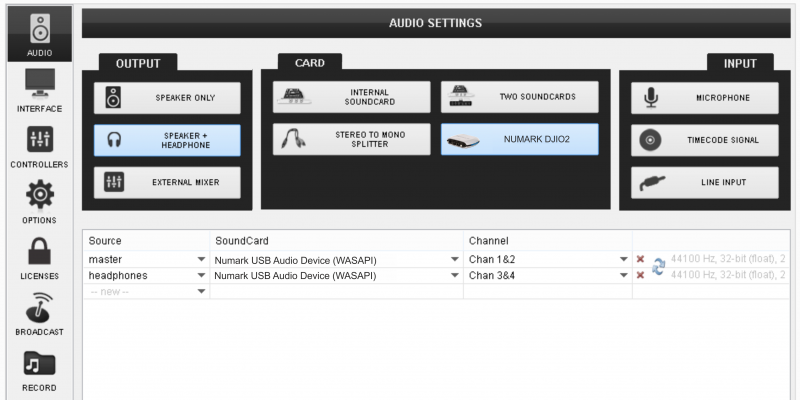This screenshot has width=800, height=400.
Task: Open soundcard dropdown for headphones row
Action: pos(455,275)
